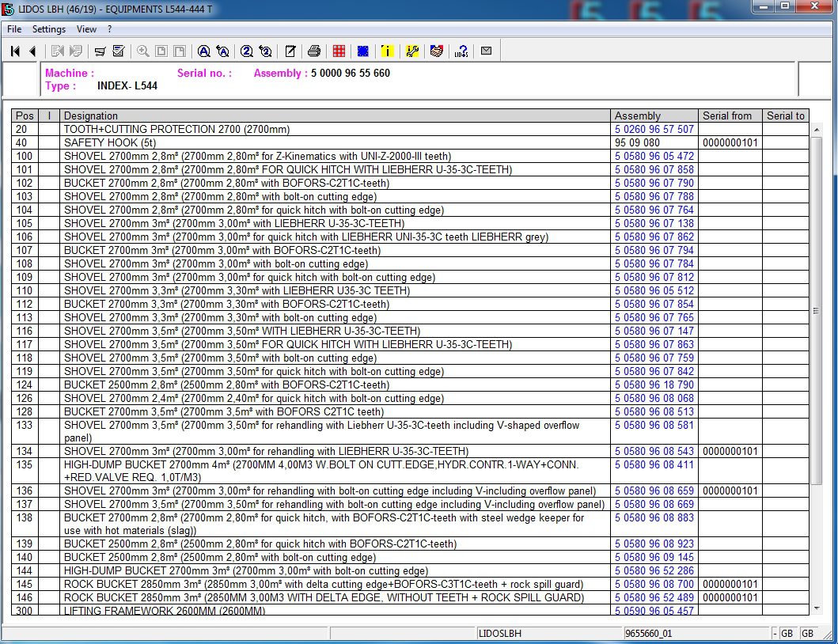
Task: Open the View menu
Action: tap(86, 29)
